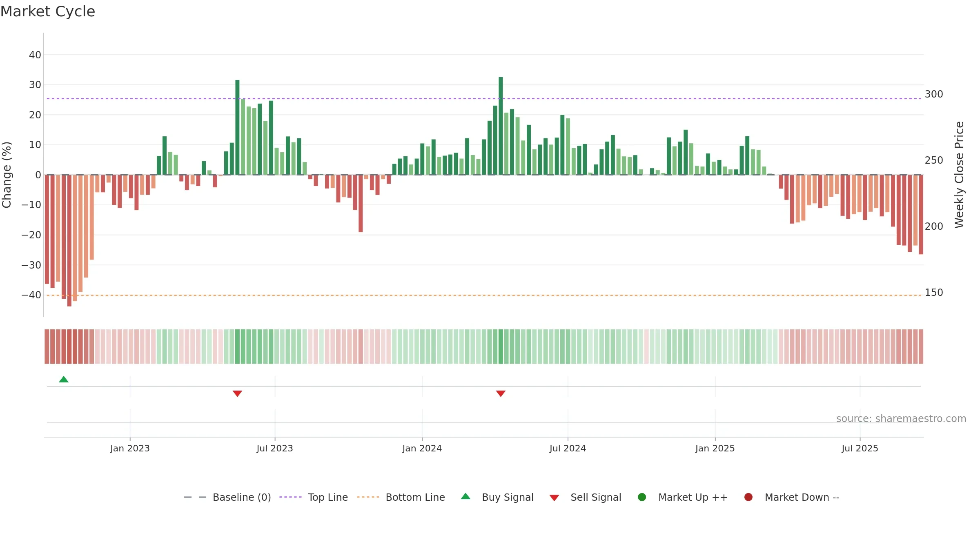
Task: Click the Jul 2025 axis label
Action: pyautogui.click(x=860, y=448)
